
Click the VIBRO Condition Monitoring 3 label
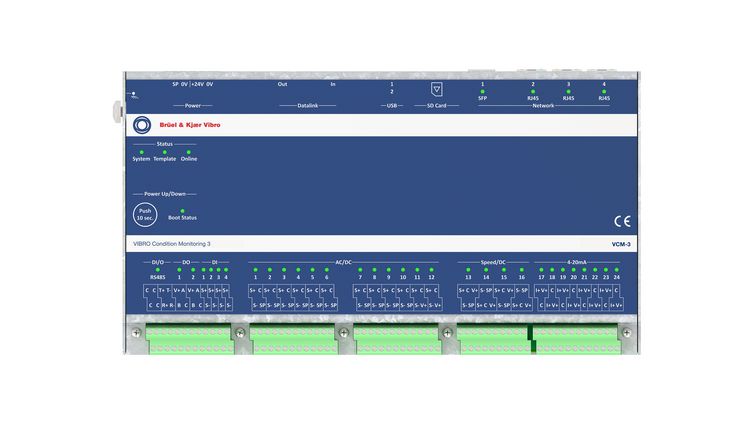(172, 244)
